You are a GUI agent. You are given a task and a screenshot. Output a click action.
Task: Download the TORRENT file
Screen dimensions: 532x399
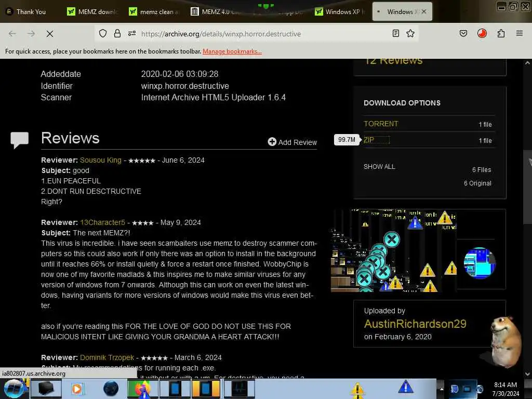pos(381,124)
